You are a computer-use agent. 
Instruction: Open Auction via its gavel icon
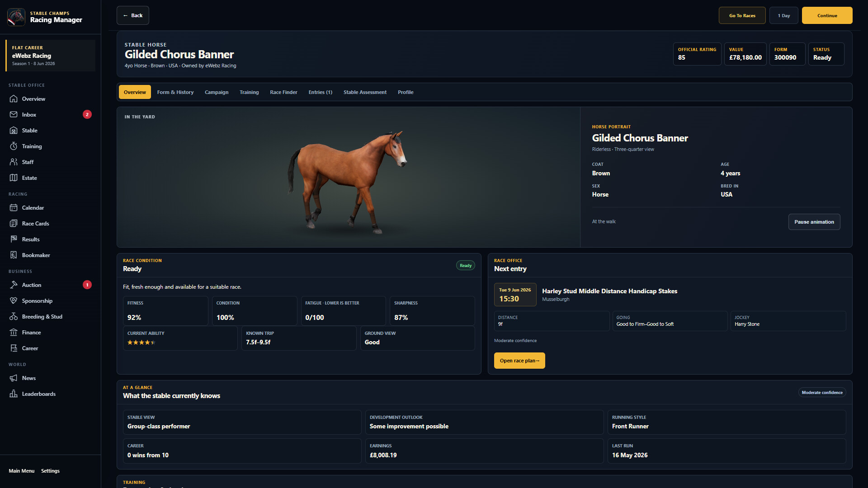pyautogui.click(x=14, y=285)
